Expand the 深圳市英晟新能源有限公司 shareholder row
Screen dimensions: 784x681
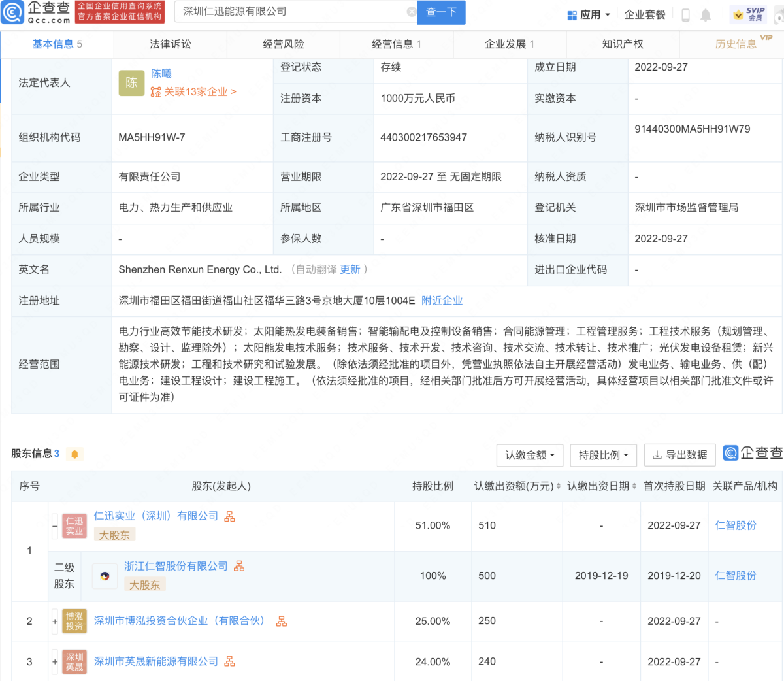tap(55, 662)
